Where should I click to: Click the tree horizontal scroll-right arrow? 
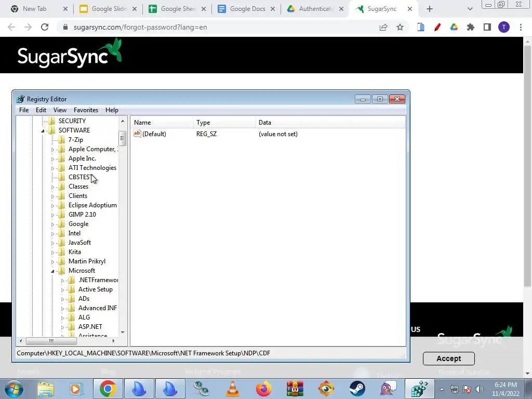(x=113, y=341)
